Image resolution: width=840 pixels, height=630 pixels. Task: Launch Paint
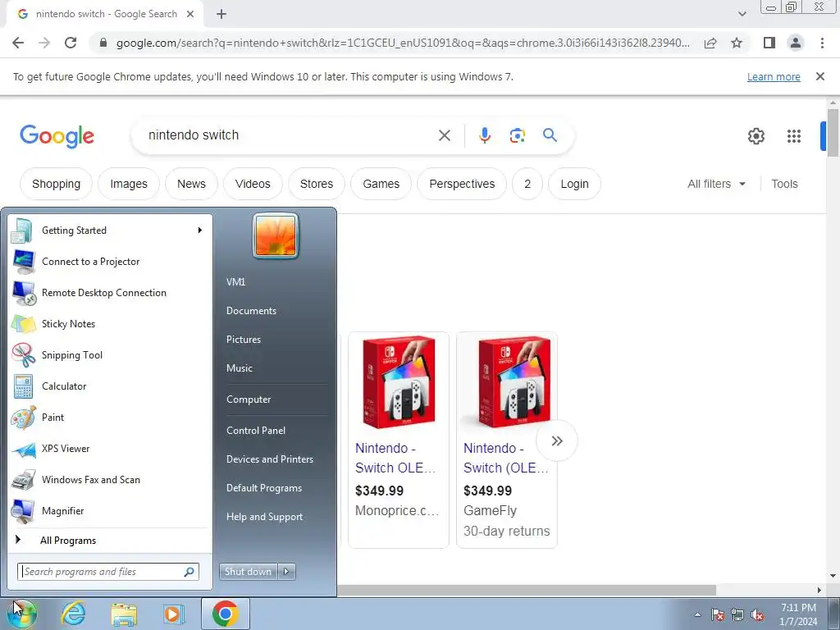[x=110, y=418]
